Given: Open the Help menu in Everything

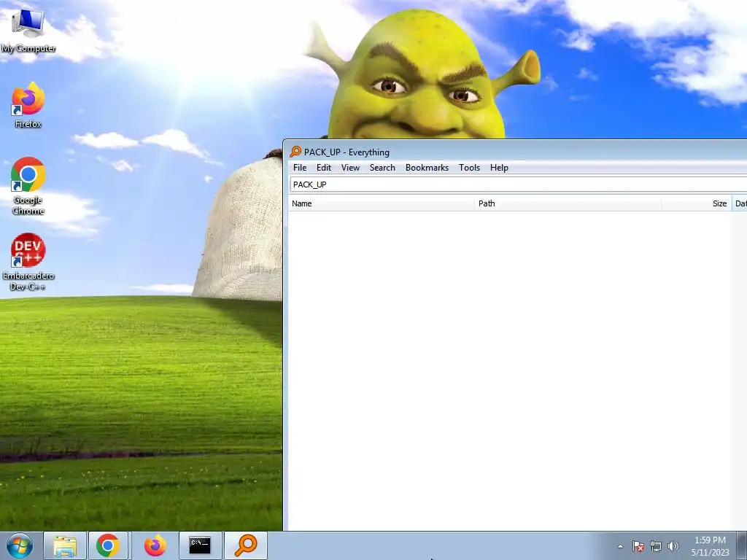Looking at the screenshot, I should click(499, 168).
